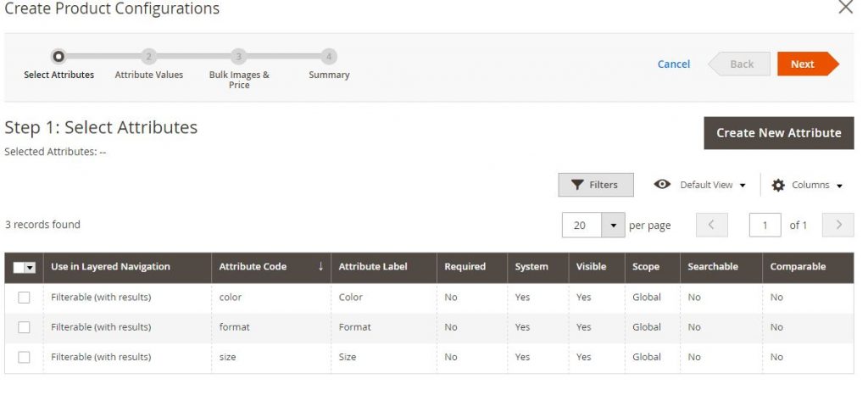Click the Back button
This screenshot has height=412, width=868.
pyautogui.click(x=739, y=64)
